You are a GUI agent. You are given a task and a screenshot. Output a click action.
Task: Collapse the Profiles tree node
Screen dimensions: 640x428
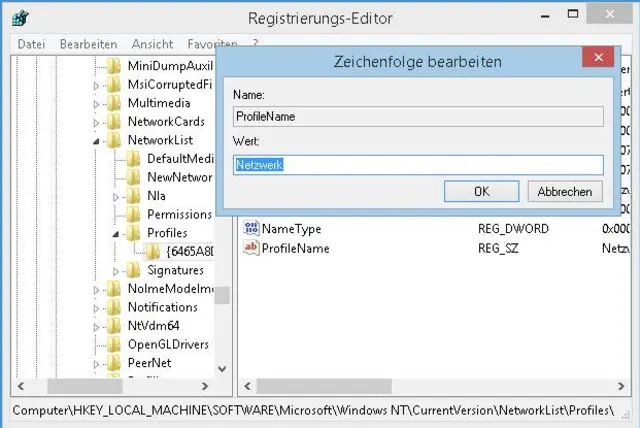click(x=116, y=234)
